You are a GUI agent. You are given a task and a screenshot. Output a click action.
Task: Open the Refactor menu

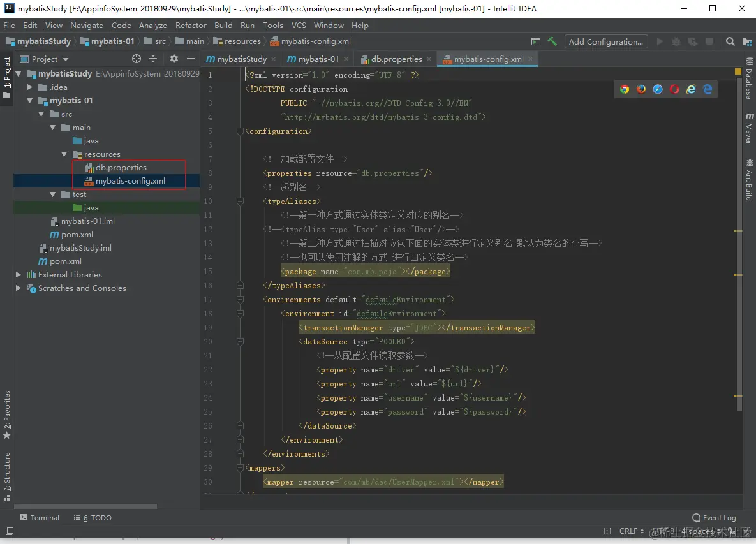pyautogui.click(x=191, y=26)
